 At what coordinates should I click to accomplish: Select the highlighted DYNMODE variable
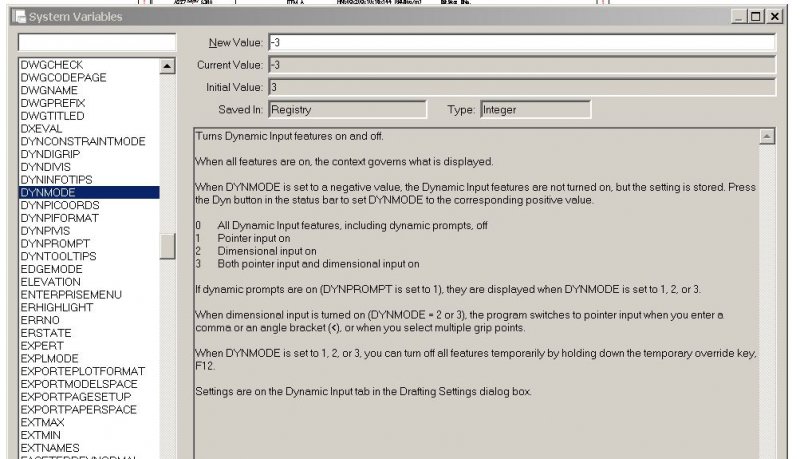coord(89,192)
